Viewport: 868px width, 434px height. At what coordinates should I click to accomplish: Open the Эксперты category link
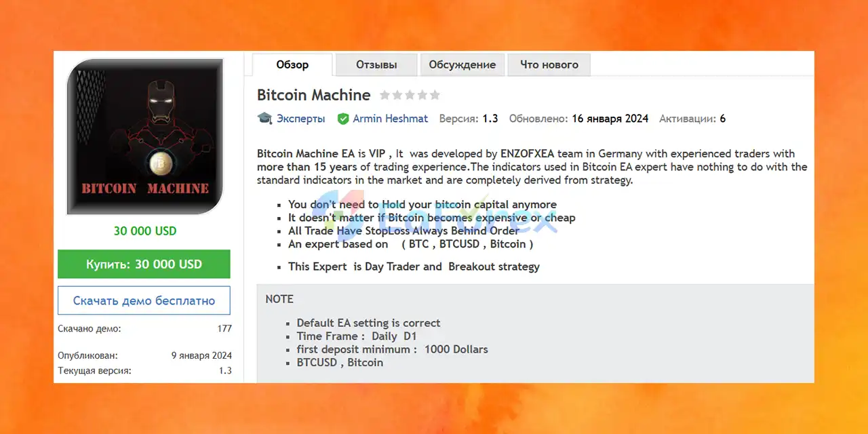coord(300,119)
